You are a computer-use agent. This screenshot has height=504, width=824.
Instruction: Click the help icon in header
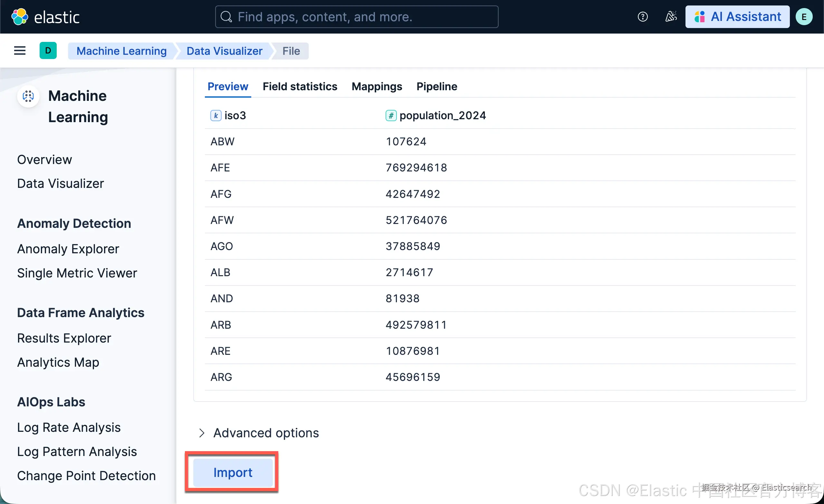tap(642, 17)
